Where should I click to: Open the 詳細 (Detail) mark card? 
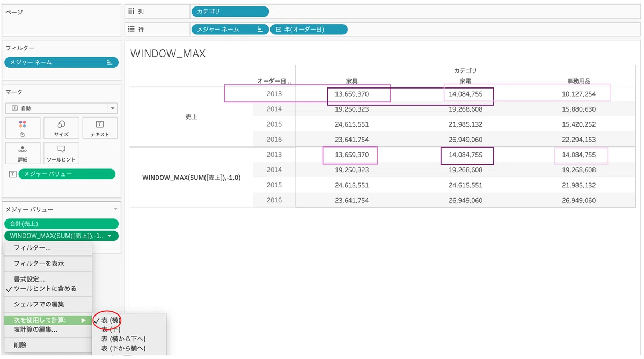[23, 153]
